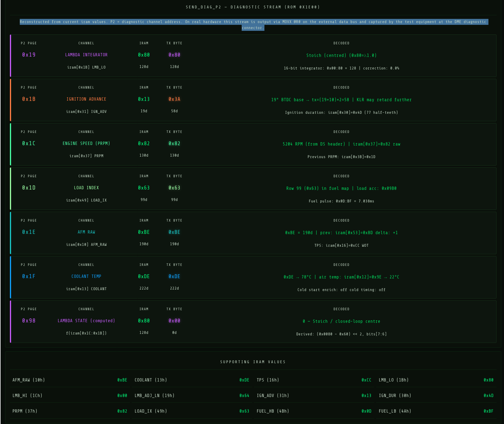504x424 pixels.
Task: Select P2 page value 0x1E
Action: click(29, 232)
